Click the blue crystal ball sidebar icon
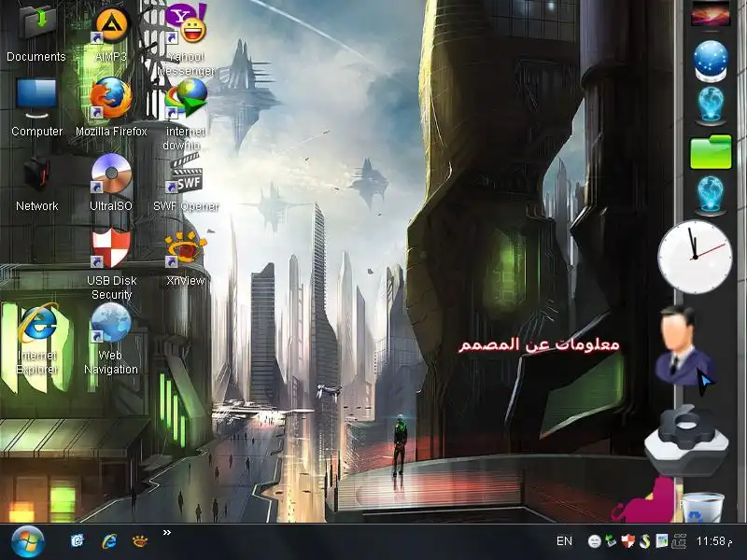Screen dimensions: 747x560 [711, 61]
